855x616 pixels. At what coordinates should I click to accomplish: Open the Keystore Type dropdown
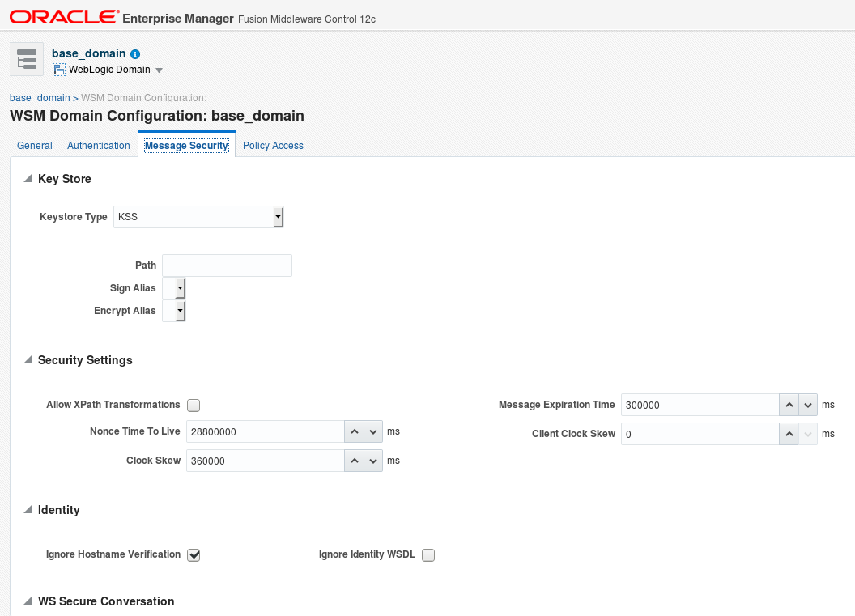click(x=278, y=217)
